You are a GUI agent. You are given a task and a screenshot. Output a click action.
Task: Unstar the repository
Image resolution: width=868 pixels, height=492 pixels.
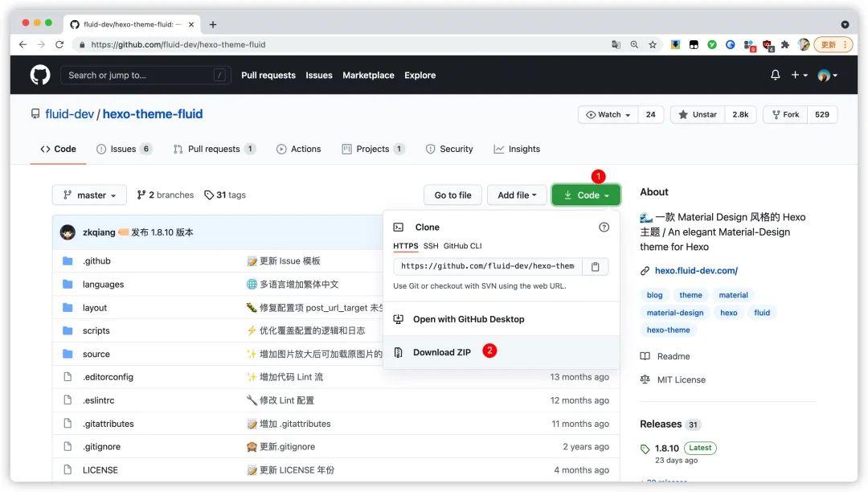point(698,115)
